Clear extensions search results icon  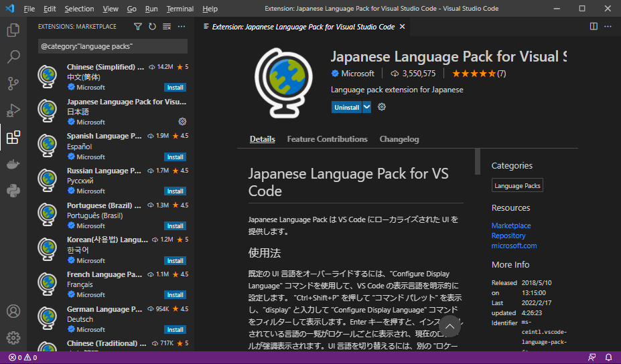point(167,27)
